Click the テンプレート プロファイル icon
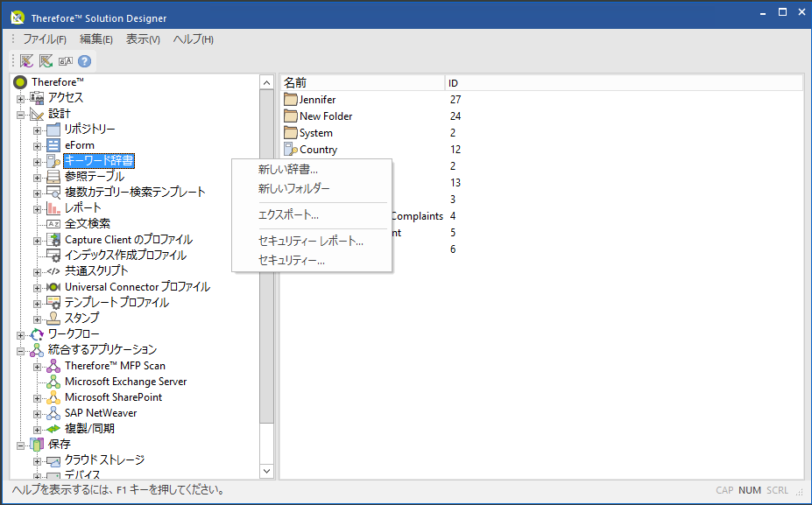This screenshot has width=812, height=505. [x=53, y=302]
